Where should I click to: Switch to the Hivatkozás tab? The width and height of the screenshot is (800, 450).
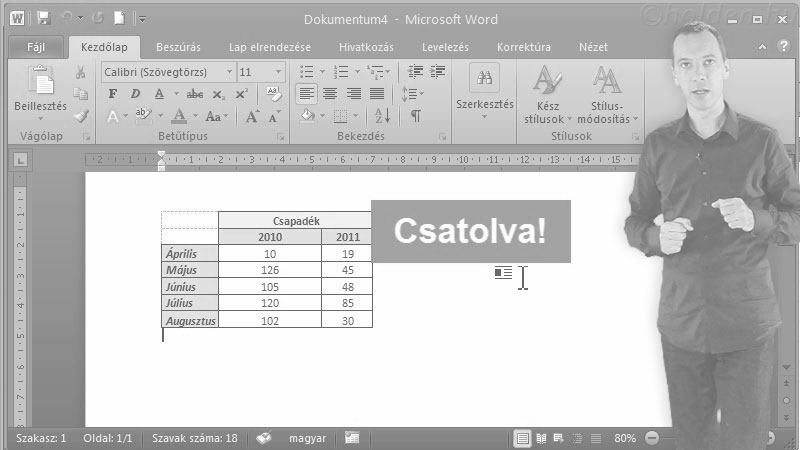point(366,47)
